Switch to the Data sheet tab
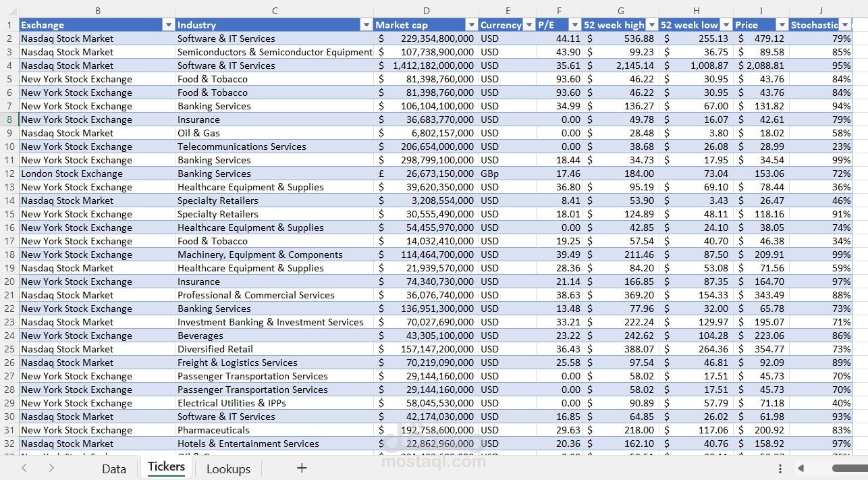The height and width of the screenshot is (480, 868). click(x=113, y=468)
